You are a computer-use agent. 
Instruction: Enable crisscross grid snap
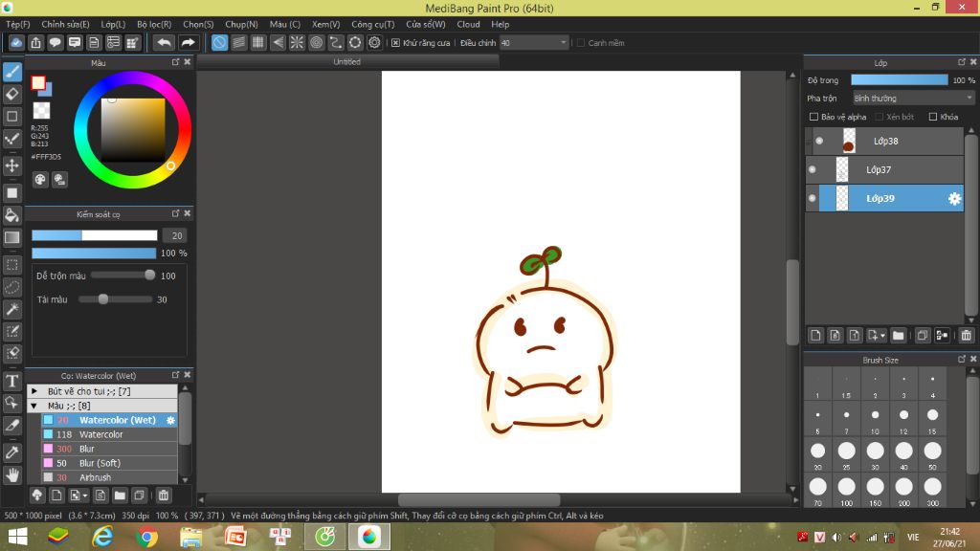tap(258, 42)
